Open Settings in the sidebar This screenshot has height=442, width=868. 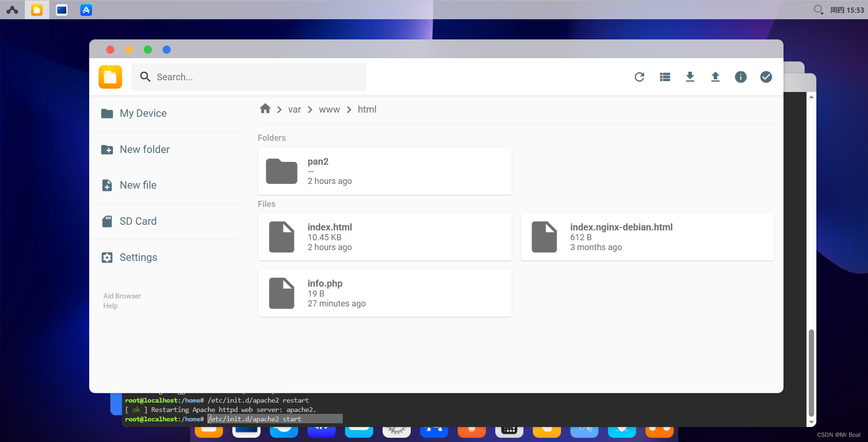tap(138, 257)
